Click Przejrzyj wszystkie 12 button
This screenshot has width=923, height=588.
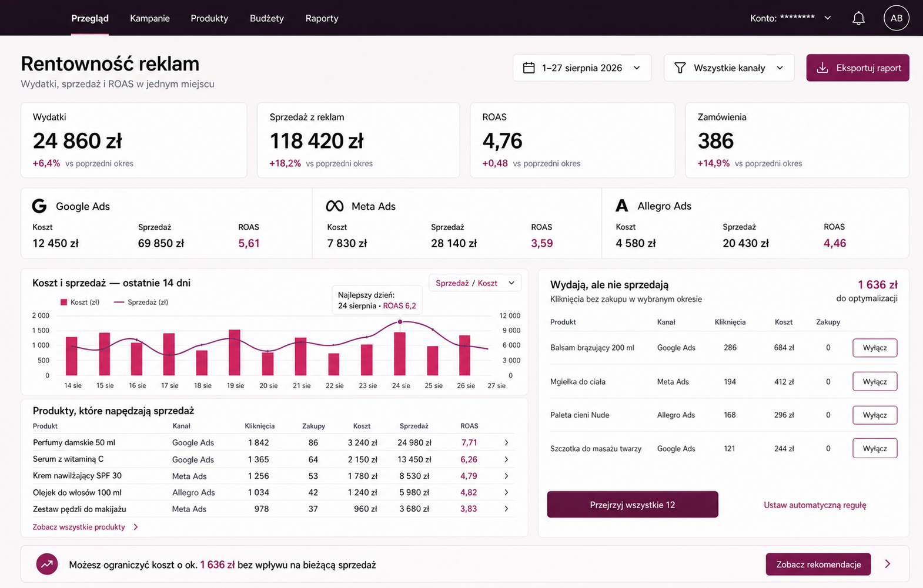point(633,505)
